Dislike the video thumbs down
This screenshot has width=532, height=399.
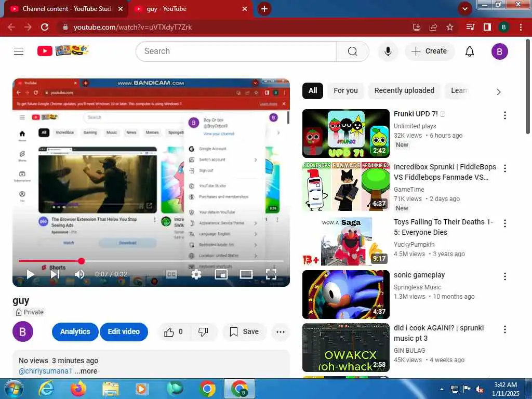pos(203,332)
